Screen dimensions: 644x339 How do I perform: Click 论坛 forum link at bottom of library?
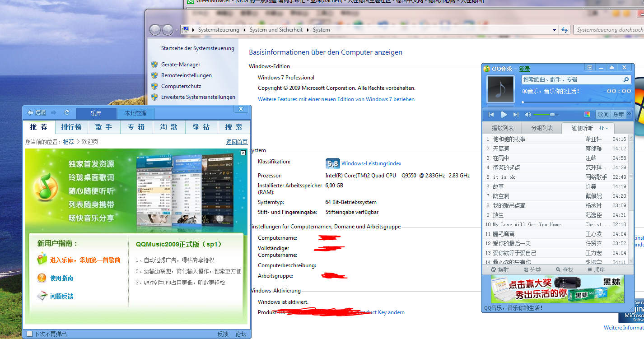(x=241, y=334)
